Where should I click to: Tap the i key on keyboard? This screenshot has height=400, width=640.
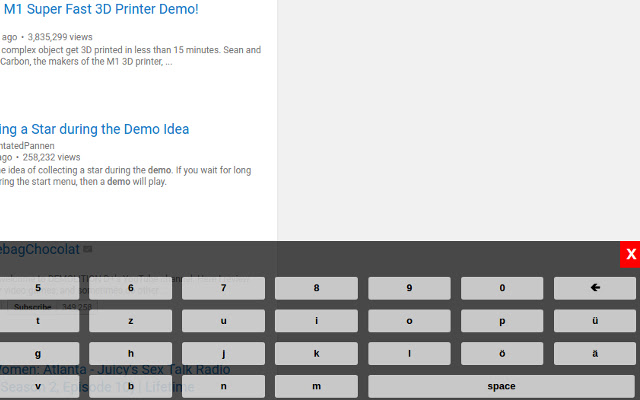click(x=316, y=321)
